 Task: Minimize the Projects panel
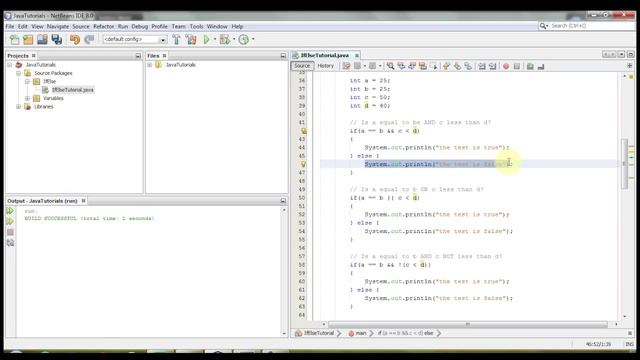[138, 56]
